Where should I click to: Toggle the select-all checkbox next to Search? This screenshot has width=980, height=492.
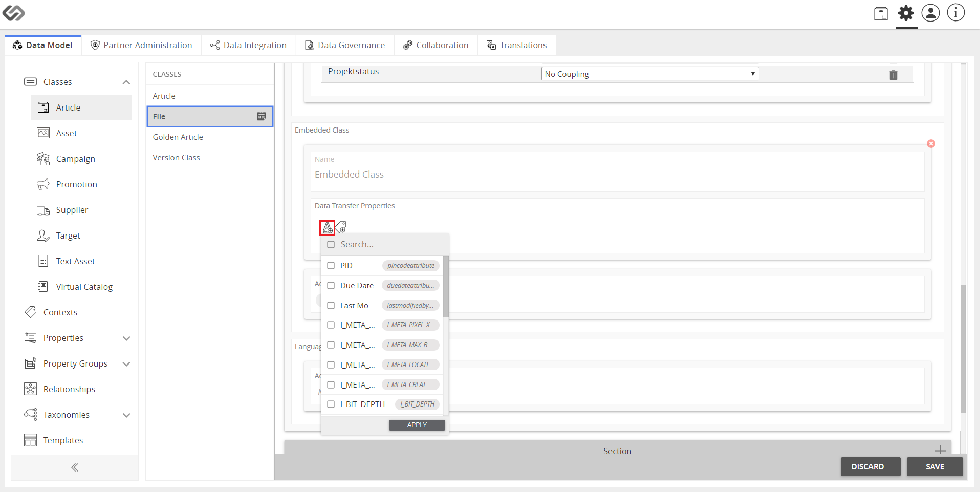coord(331,245)
